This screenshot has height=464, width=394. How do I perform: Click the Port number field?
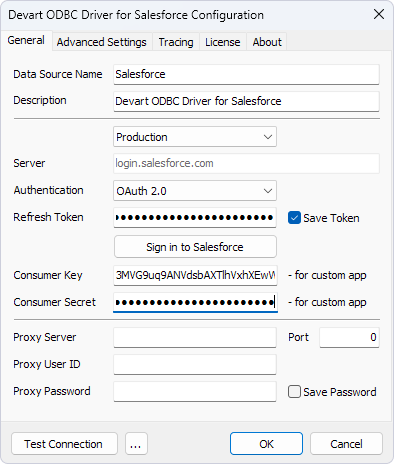click(x=349, y=337)
